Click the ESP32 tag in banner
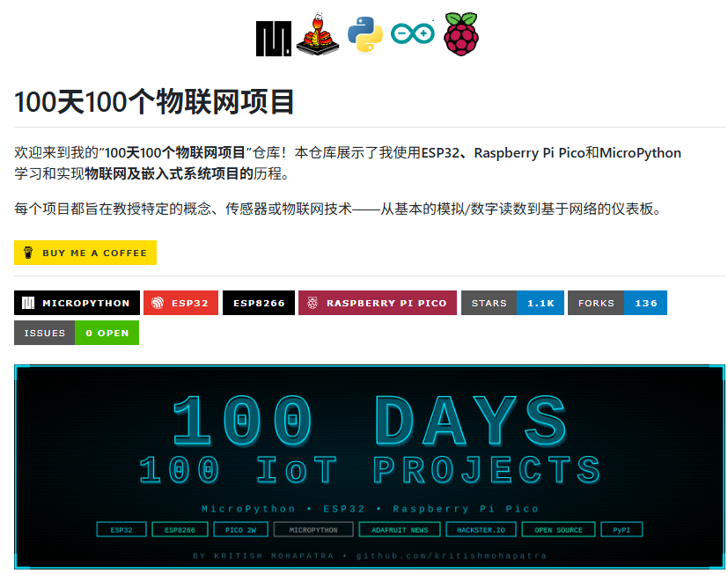 [x=121, y=529]
